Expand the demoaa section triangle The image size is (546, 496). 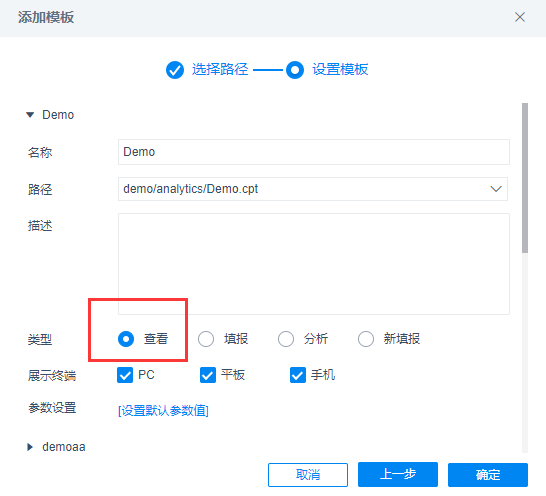[30, 447]
